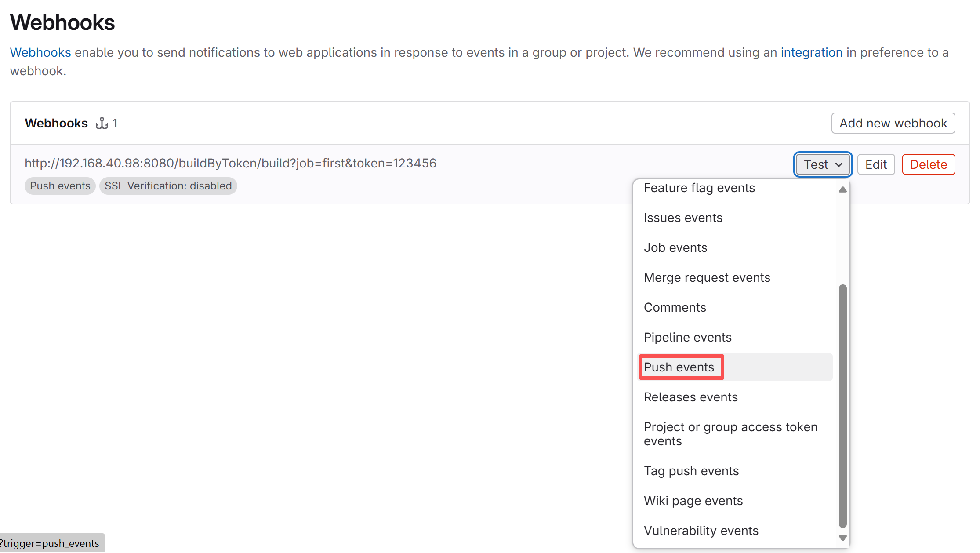Select Issues events test trigger
The width and height of the screenshot is (980, 553).
click(683, 218)
